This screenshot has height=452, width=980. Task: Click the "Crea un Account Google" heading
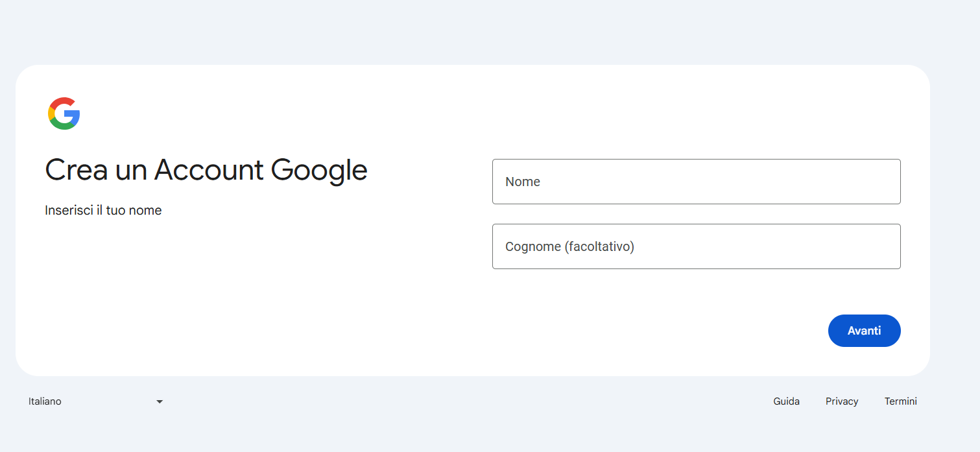coord(206,170)
